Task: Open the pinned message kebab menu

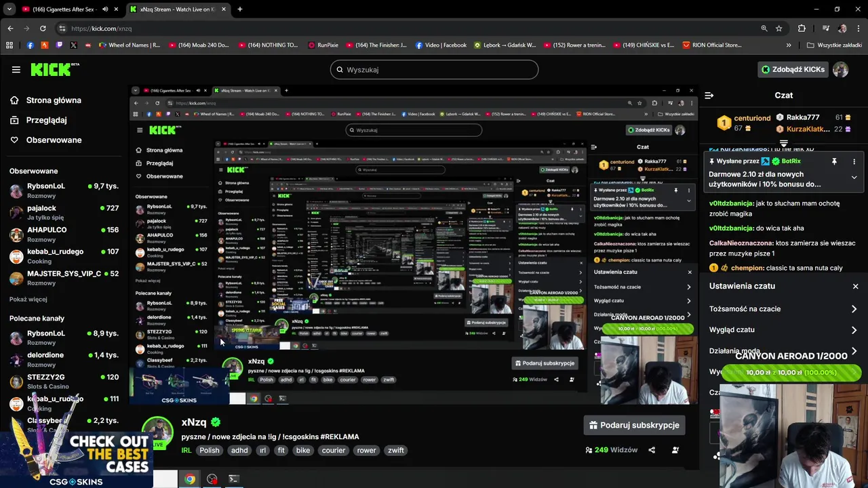Action: [x=854, y=161]
